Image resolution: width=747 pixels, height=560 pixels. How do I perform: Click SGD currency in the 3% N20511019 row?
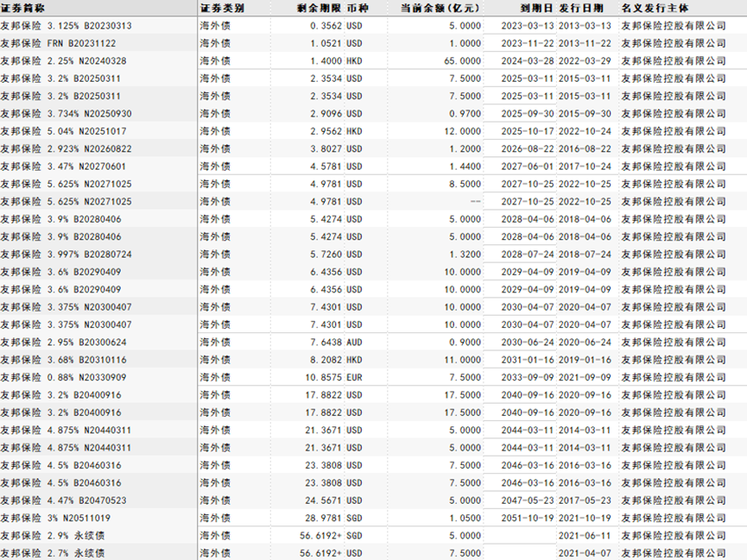[x=354, y=518]
